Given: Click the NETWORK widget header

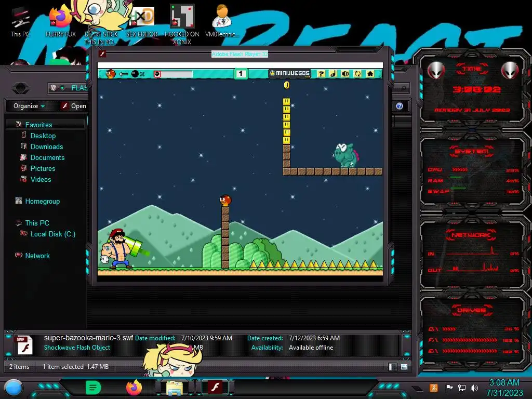Looking at the screenshot, I should point(471,235).
